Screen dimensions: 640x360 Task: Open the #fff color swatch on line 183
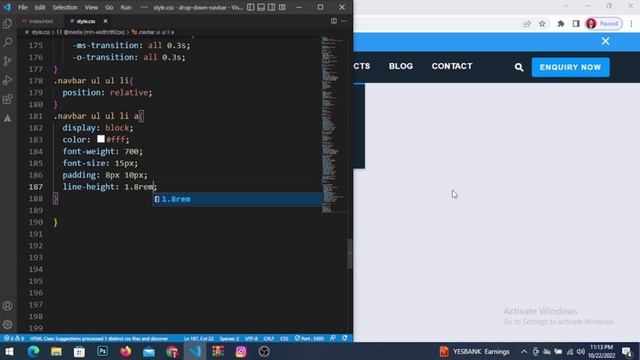point(101,139)
